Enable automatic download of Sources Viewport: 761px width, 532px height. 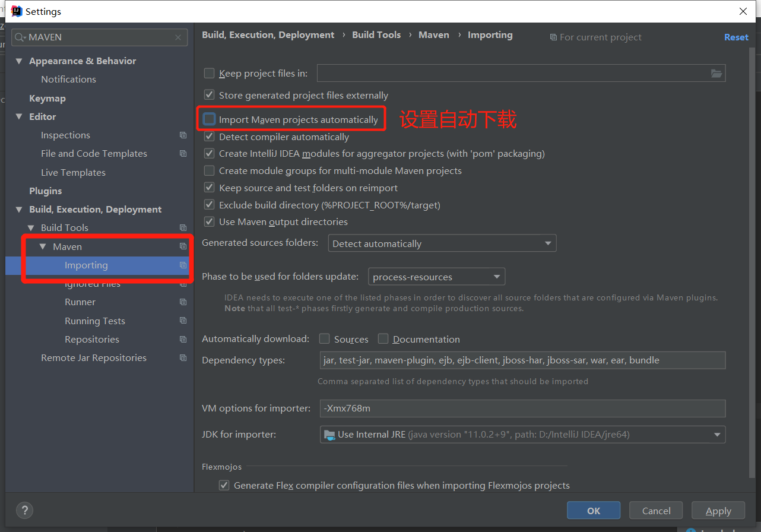tap(324, 339)
